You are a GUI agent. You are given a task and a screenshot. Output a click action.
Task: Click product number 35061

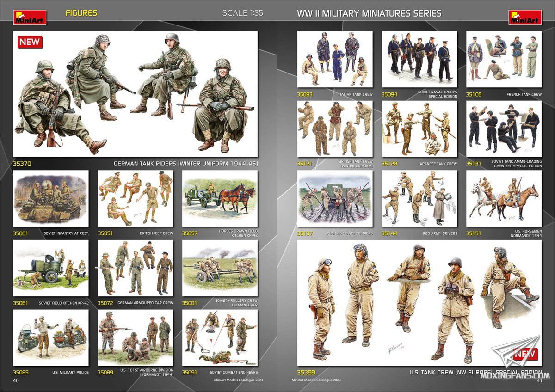coord(21,303)
